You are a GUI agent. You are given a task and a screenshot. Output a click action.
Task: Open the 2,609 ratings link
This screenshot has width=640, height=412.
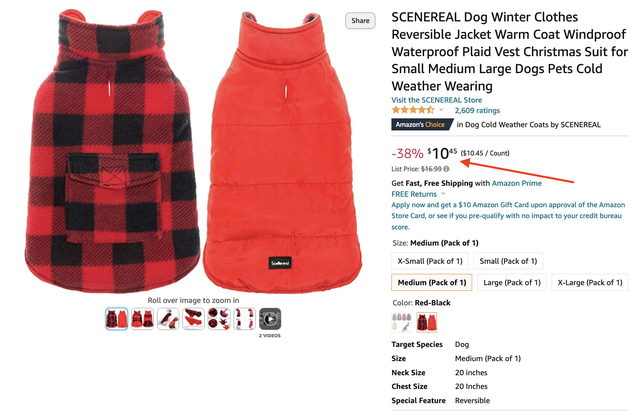point(477,110)
